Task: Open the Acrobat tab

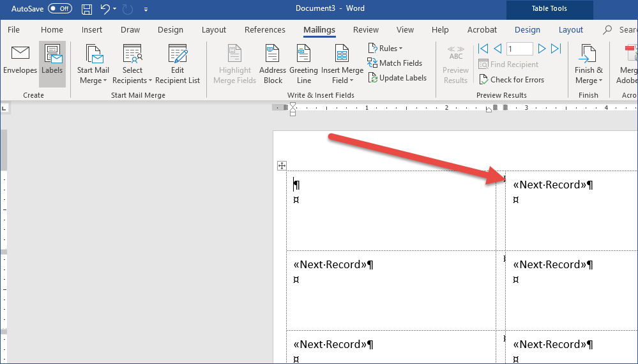Action: coord(482,29)
